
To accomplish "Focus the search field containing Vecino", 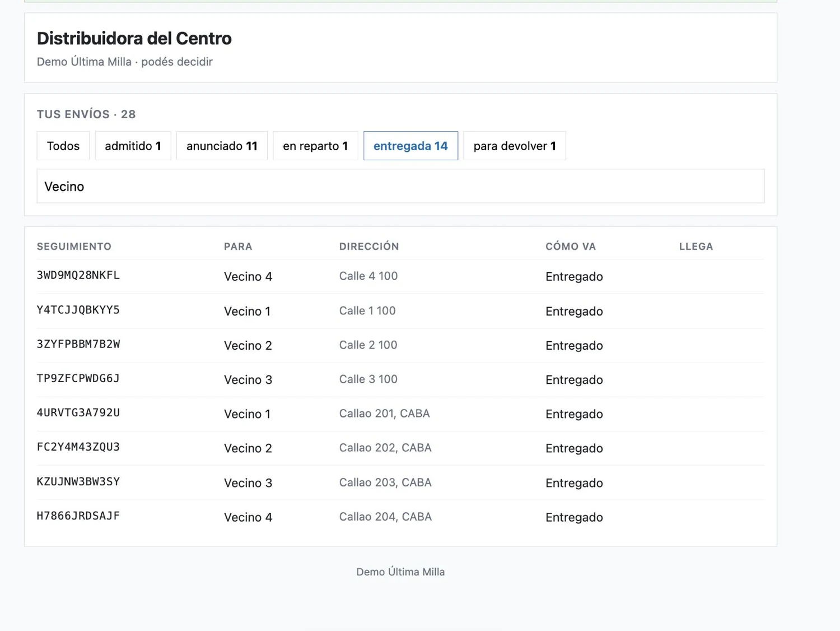I will [x=400, y=186].
